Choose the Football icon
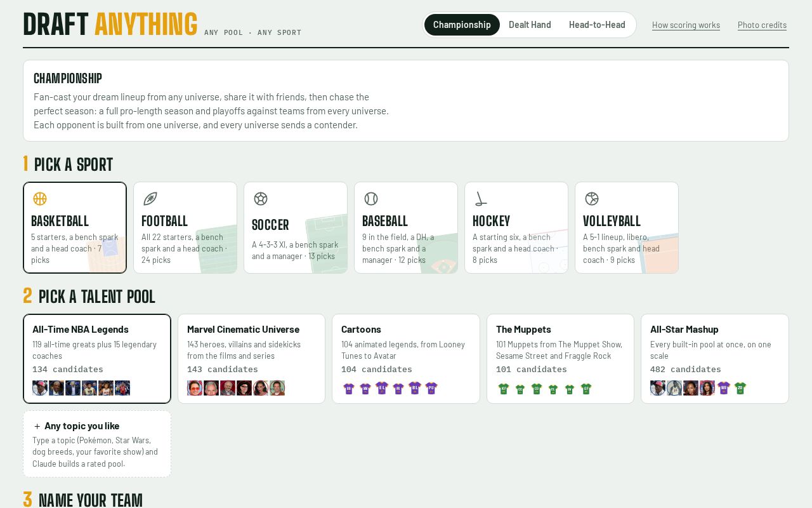Image resolution: width=812 pixels, height=508 pixels. [x=150, y=199]
